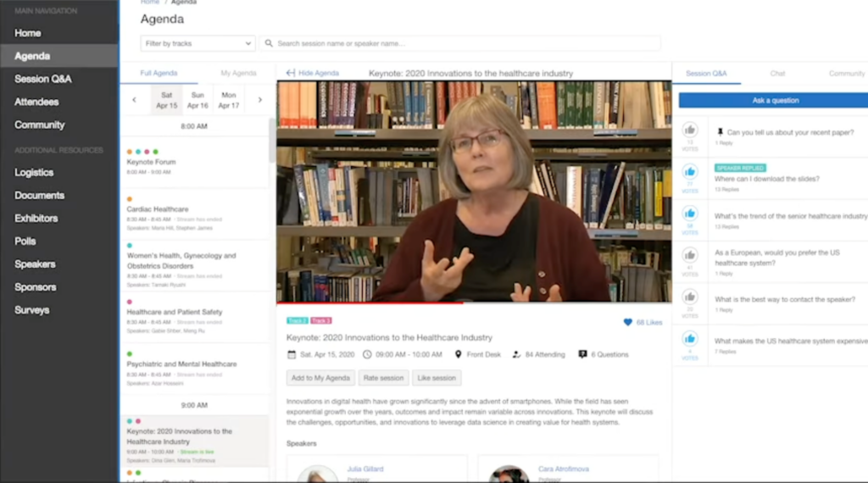This screenshot has width=868, height=483.
Task: Click the questions icon beside 6 Questions
Action: [582, 355]
